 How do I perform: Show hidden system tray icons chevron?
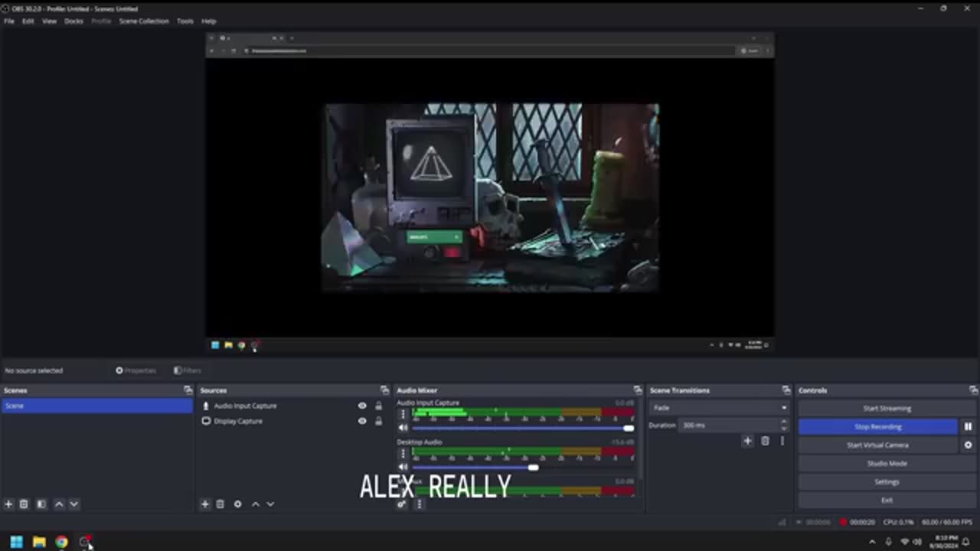coord(872,542)
